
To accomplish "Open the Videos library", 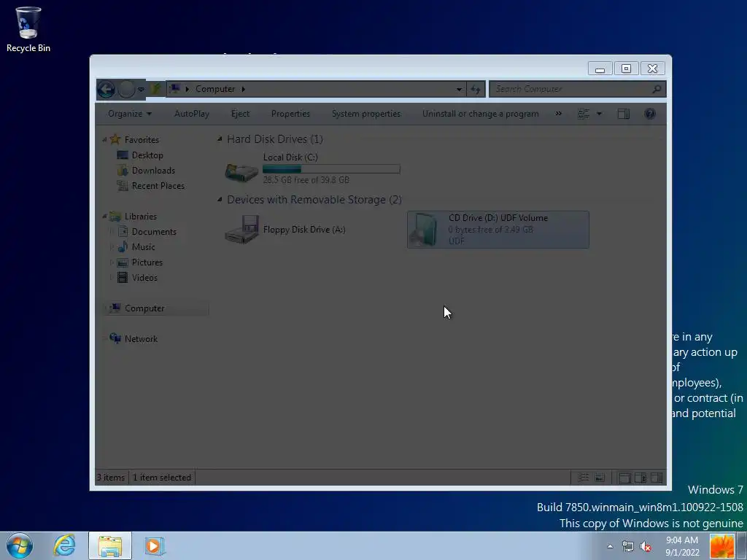I will click(x=144, y=278).
